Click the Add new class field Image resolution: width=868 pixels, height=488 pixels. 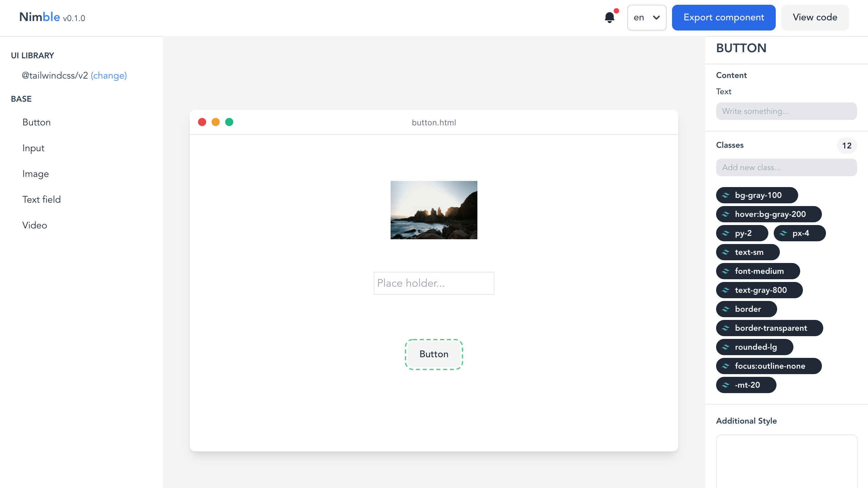pos(786,167)
